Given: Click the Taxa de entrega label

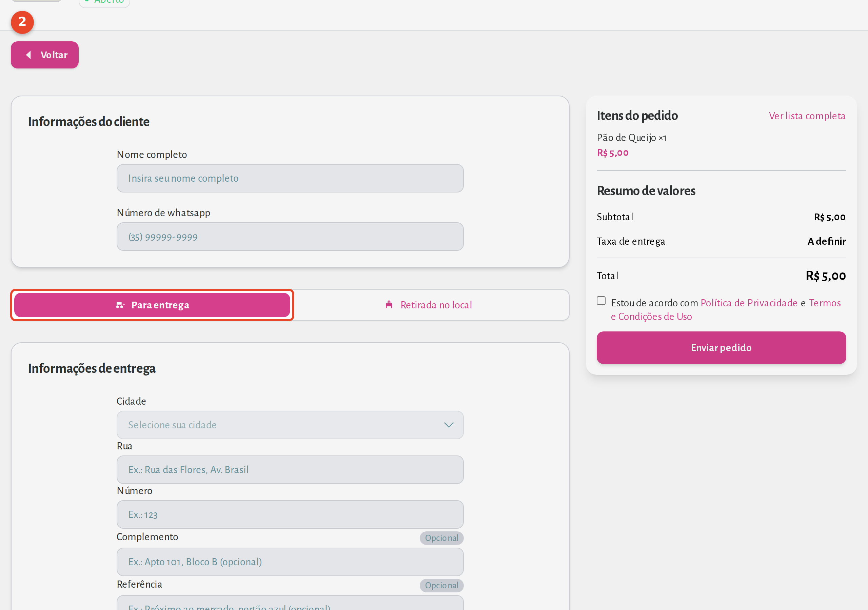Looking at the screenshot, I should (631, 241).
